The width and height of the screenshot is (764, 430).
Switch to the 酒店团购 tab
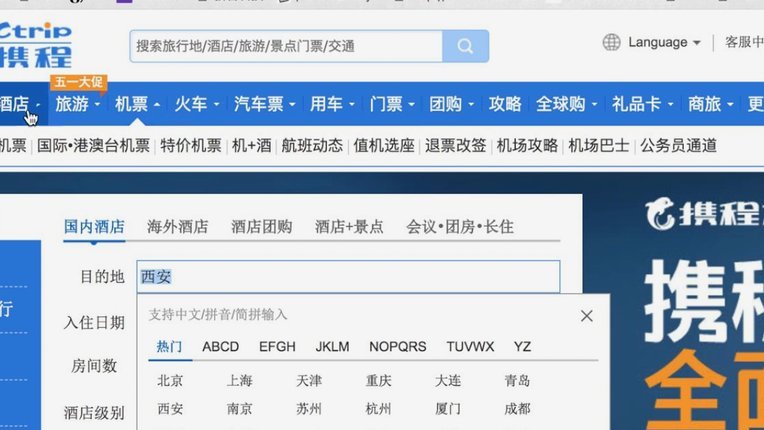[262, 226]
